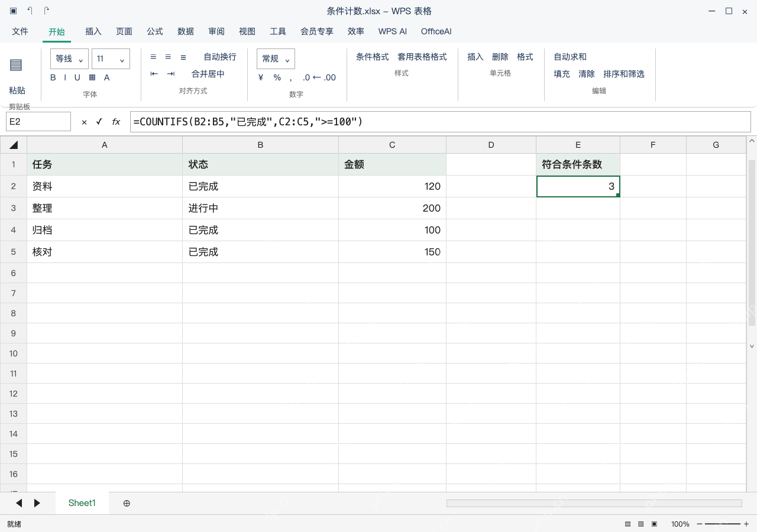Zoom out with the minus button
This screenshot has width=757, height=532.
tap(700, 524)
